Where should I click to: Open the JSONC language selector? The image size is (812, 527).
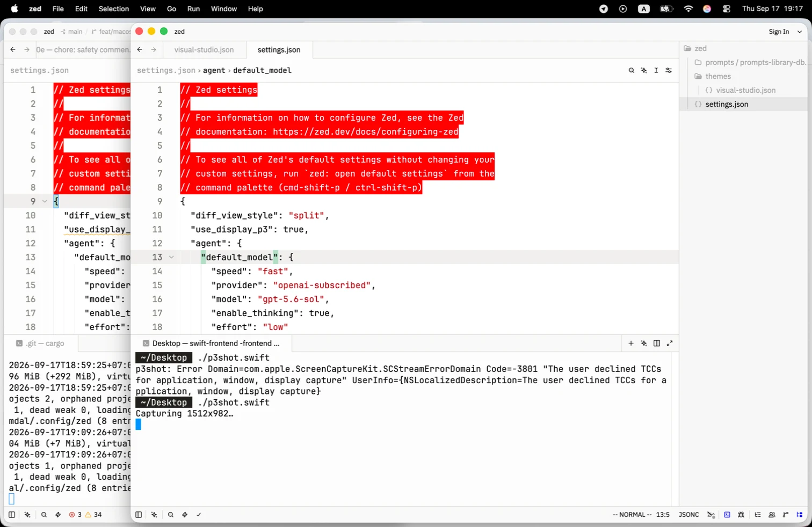click(x=688, y=515)
